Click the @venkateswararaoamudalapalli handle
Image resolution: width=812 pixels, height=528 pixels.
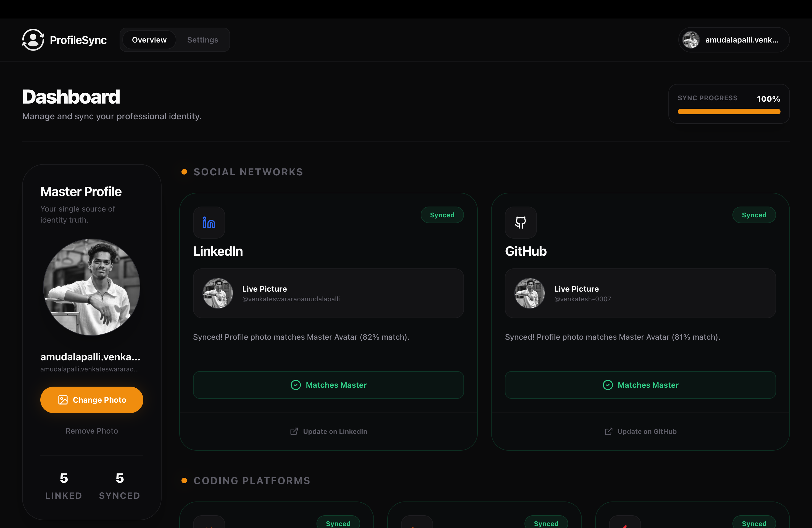291,299
